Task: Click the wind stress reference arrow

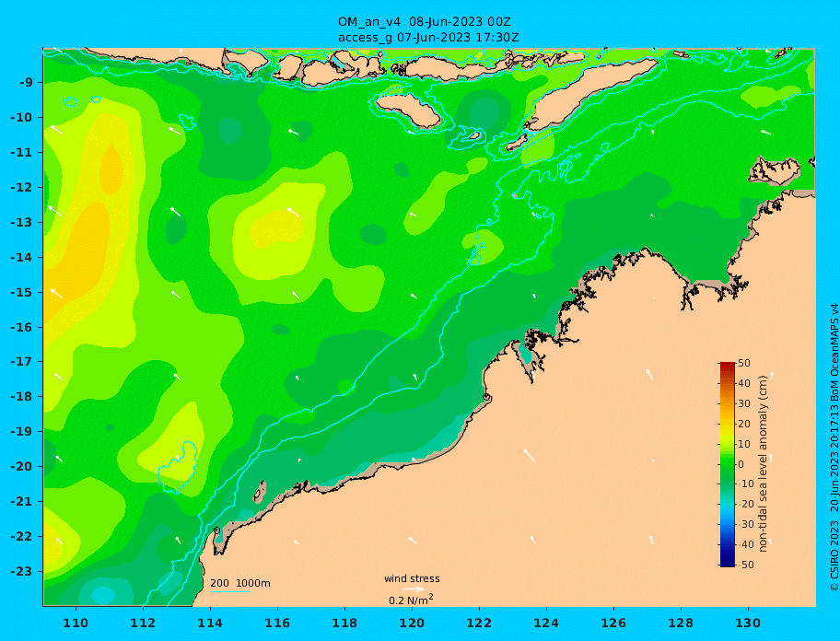Action: coord(413,589)
